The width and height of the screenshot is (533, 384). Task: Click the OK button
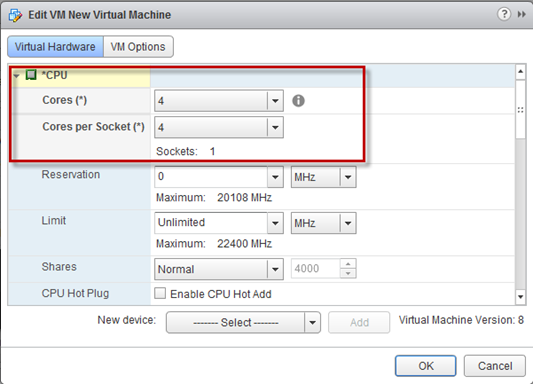click(x=426, y=366)
